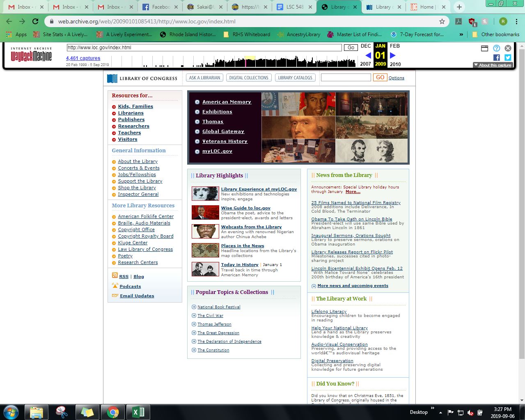
Task: Switch to the Facebook tab
Action: point(159,7)
